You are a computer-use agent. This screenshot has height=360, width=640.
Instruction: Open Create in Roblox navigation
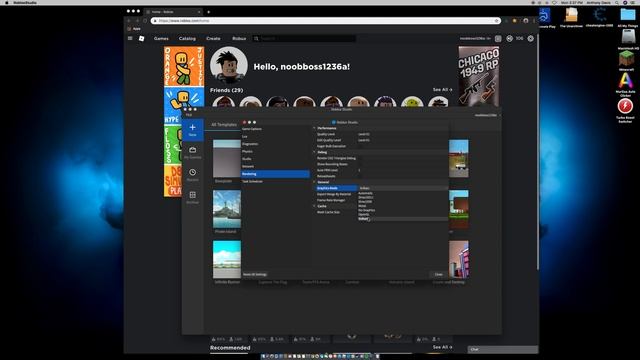(213, 38)
